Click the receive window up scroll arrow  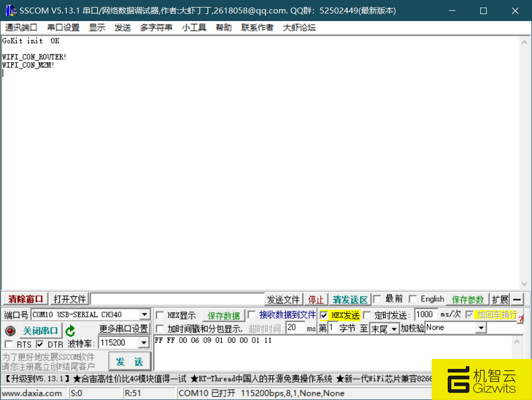pos(524,42)
